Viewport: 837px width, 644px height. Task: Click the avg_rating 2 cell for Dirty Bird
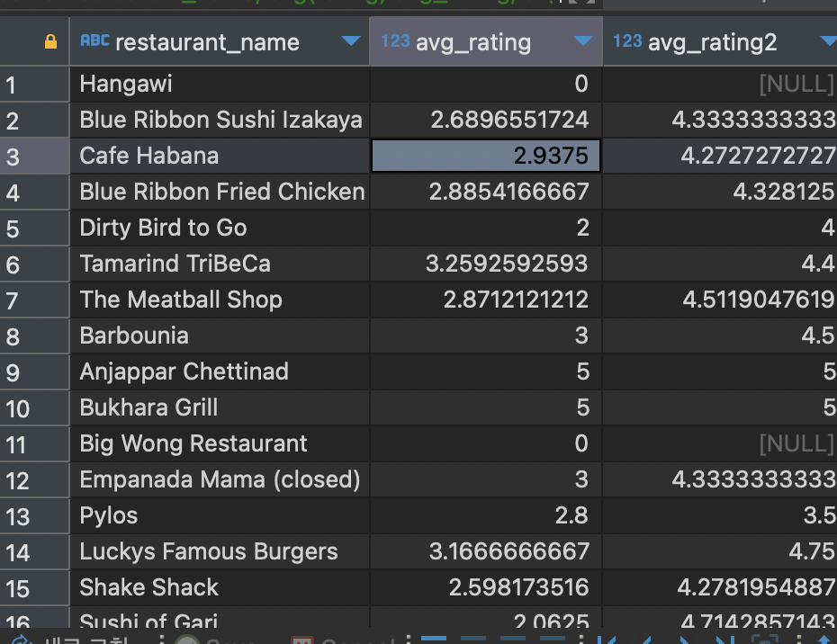[486, 228]
